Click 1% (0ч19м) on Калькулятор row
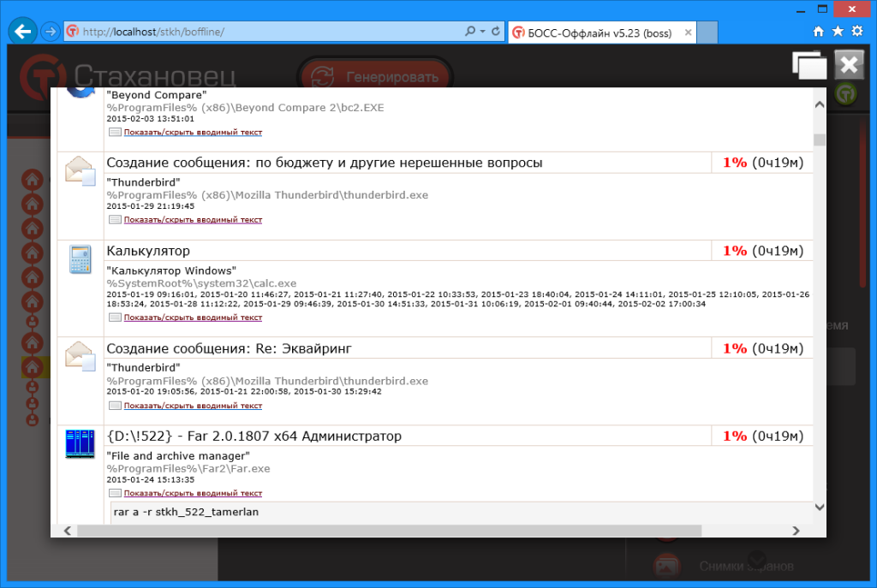 tap(763, 251)
